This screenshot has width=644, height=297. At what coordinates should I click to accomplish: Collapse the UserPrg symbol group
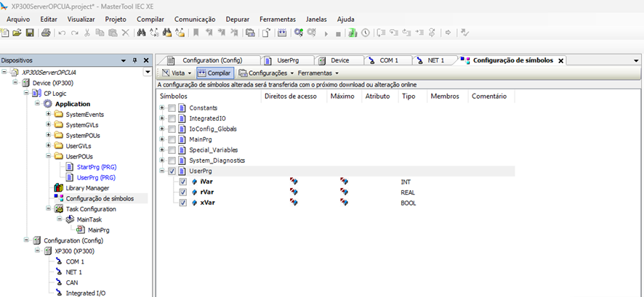click(x=162, y=171)
